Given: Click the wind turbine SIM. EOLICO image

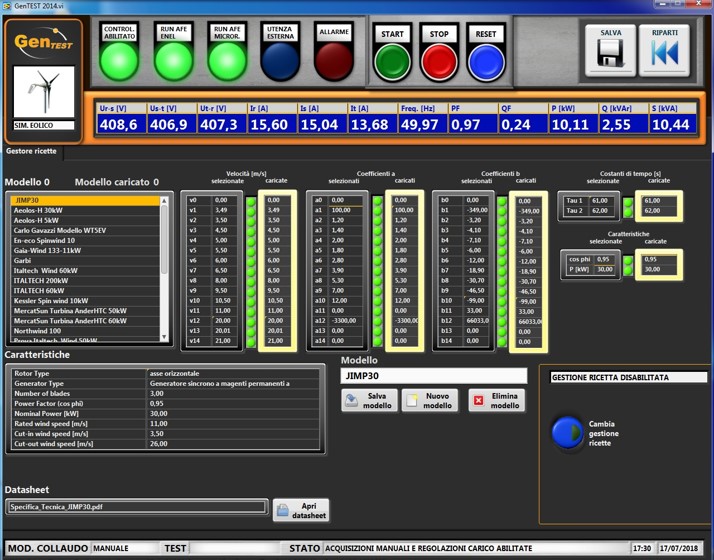Looking at the screenshot, I should 44,93.
